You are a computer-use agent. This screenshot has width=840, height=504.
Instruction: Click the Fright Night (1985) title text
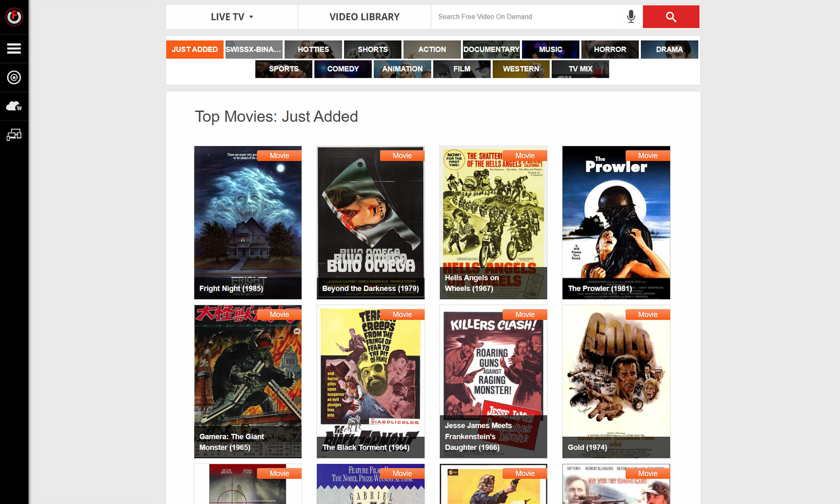pos(231,289)
